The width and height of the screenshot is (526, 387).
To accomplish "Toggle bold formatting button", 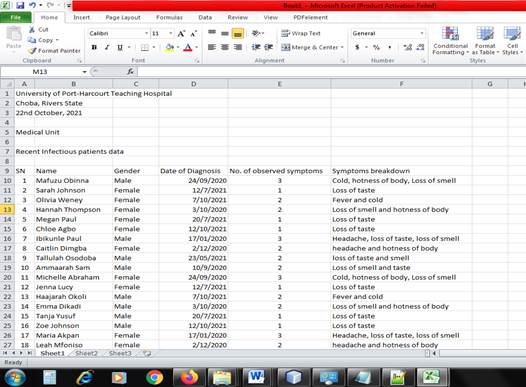I will point(94,47).
